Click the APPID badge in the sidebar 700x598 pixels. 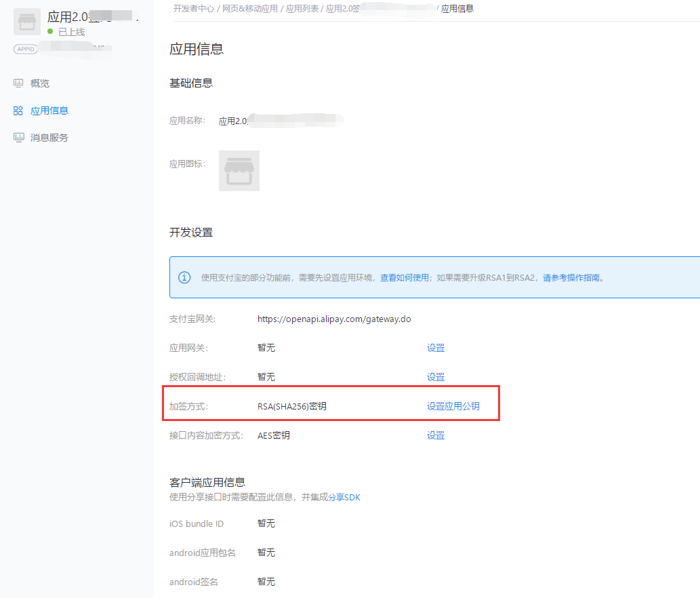pos(26,49)
